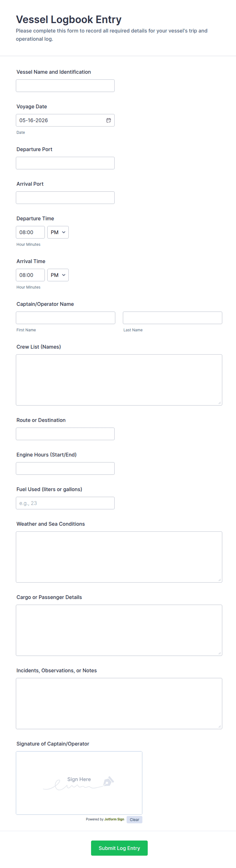The image size is (236, 868).
Task: Sign in the Sign Here signature pad
Action: (79, 783)
